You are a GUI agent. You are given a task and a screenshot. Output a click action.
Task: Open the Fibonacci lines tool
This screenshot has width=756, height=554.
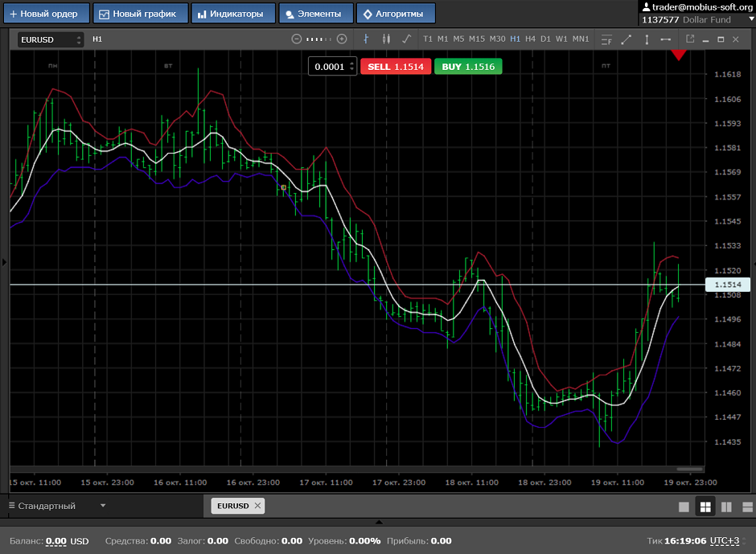[x=606, y=39]
